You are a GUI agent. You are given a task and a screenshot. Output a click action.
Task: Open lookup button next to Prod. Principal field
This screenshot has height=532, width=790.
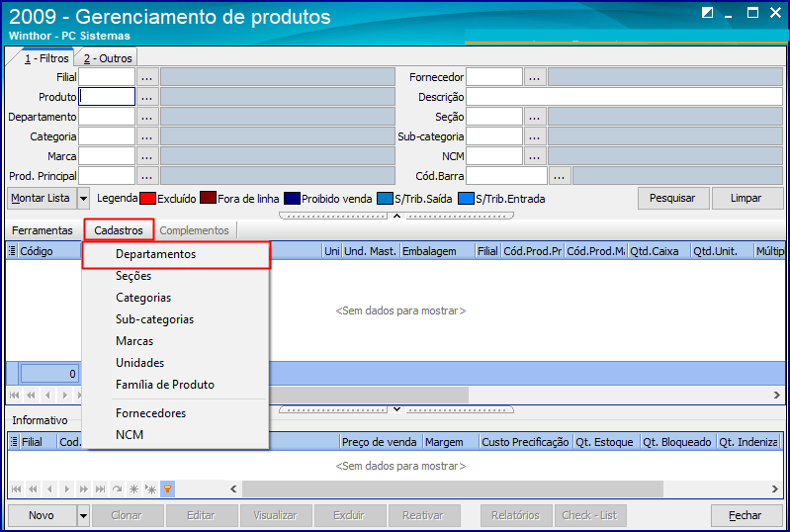[x=147, y=176]
